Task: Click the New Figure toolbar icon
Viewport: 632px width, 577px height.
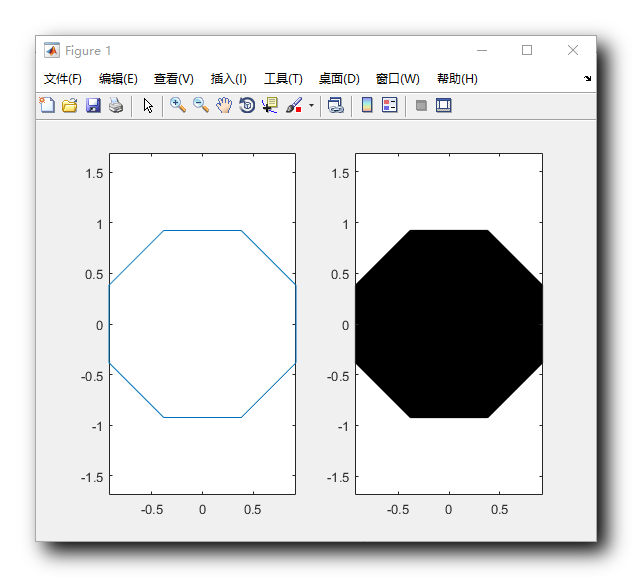Action: [47, 105]
